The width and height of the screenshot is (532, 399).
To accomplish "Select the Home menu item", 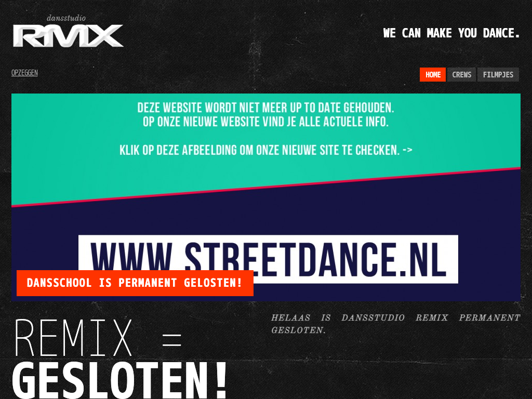I will (x=433, y=75).
